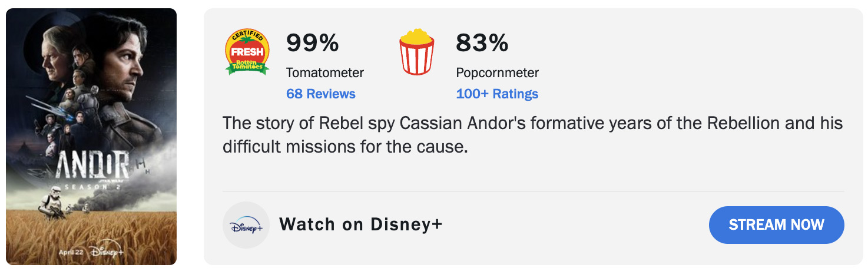Click the Disney+ logo on the poster
Viewport: 868px width, 271px height.
pos(107,252)
